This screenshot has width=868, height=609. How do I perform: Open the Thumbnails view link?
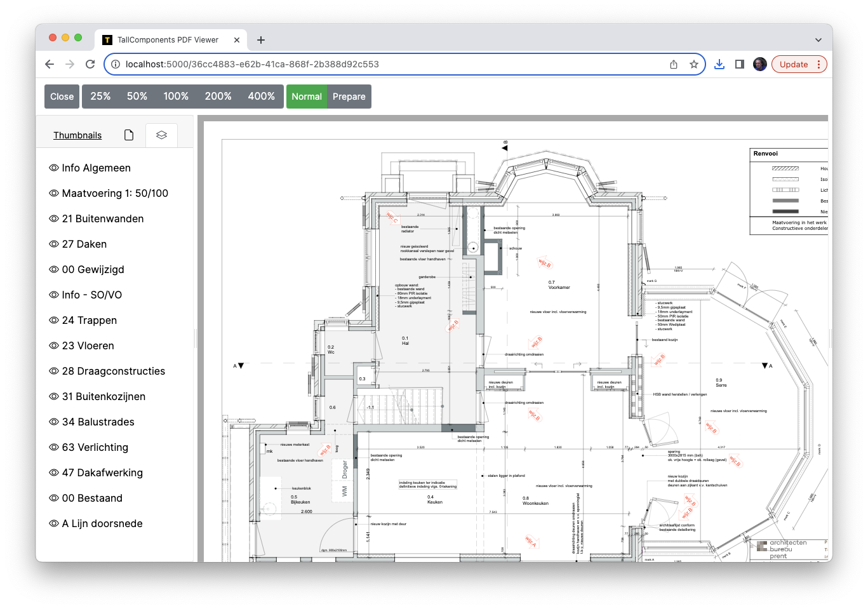tap(77, 135)
